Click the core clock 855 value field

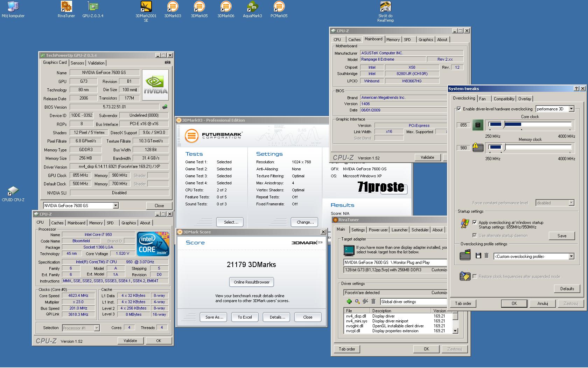point(463,125)
